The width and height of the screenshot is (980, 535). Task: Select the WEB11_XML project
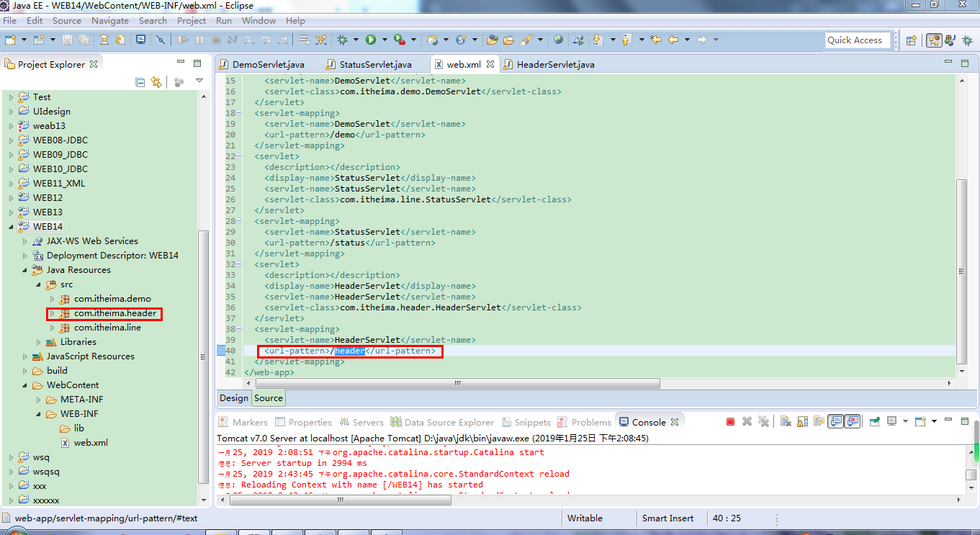click(59, 184)
